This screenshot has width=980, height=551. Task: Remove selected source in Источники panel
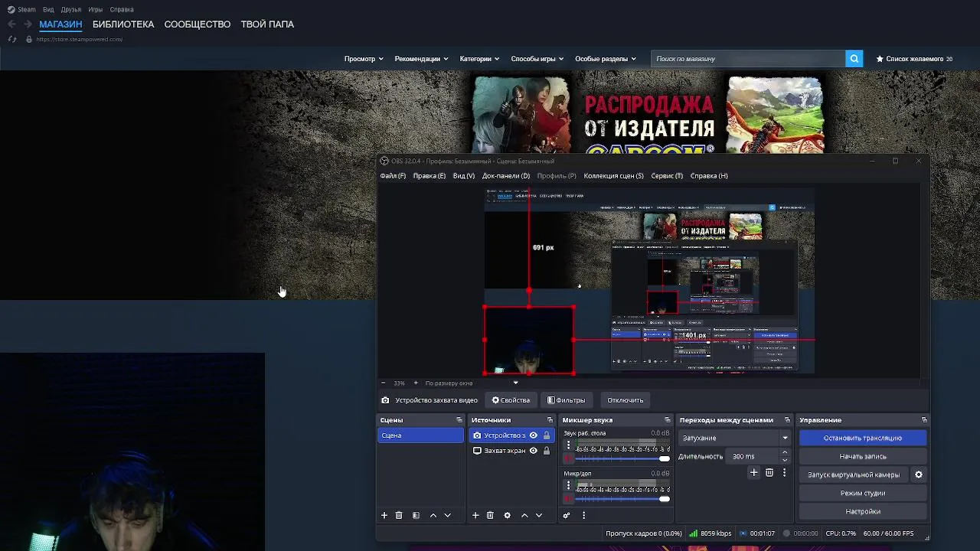[490, 515]
